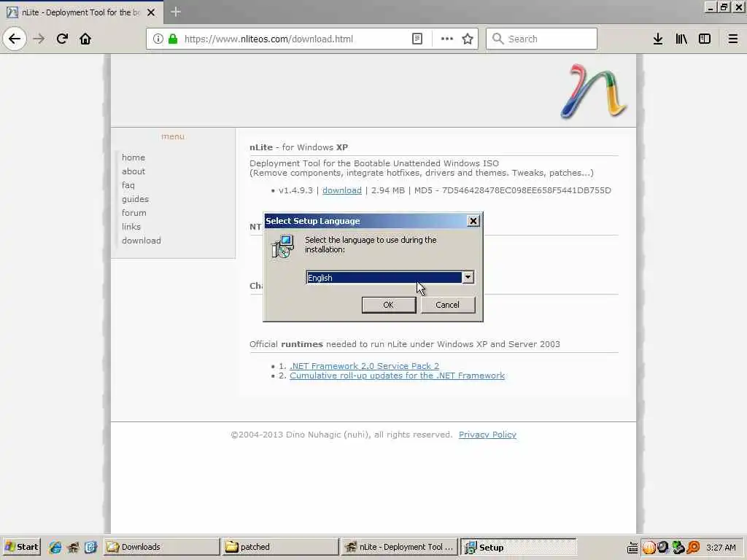Open the Privacy Policy link

click(x=487, y=435)
